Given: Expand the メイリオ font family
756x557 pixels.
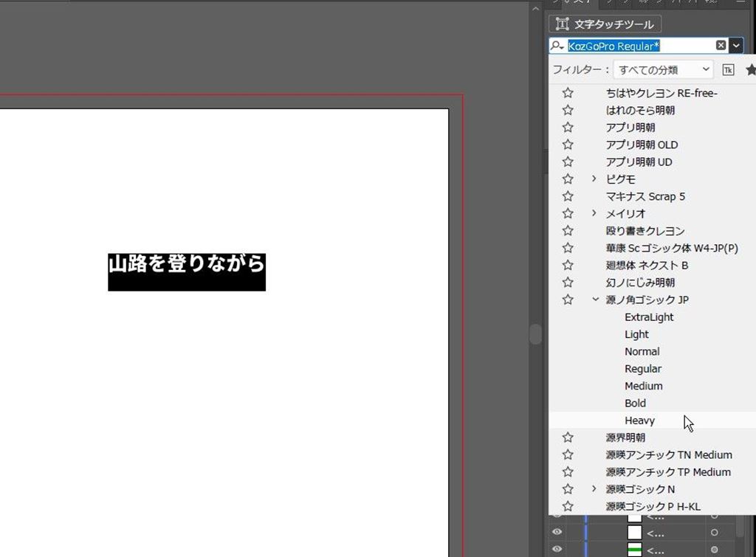Looking at the screenshot, I should point(594,213).
